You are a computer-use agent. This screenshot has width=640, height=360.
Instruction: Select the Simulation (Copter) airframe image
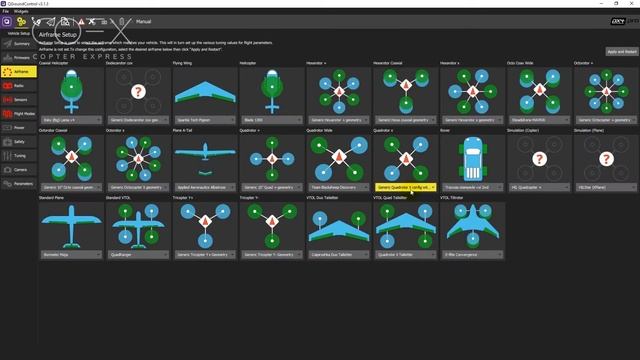point(540,159)
